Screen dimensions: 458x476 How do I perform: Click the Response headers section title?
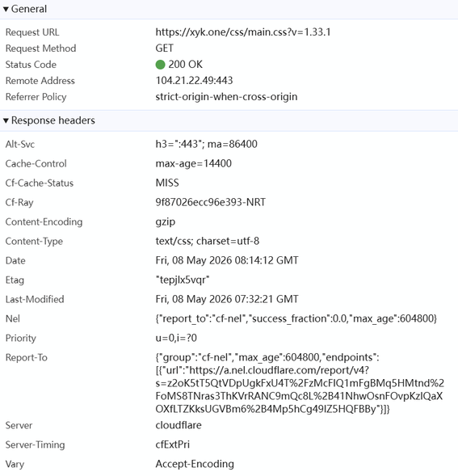pyautogui.click(x=53, y=120)
